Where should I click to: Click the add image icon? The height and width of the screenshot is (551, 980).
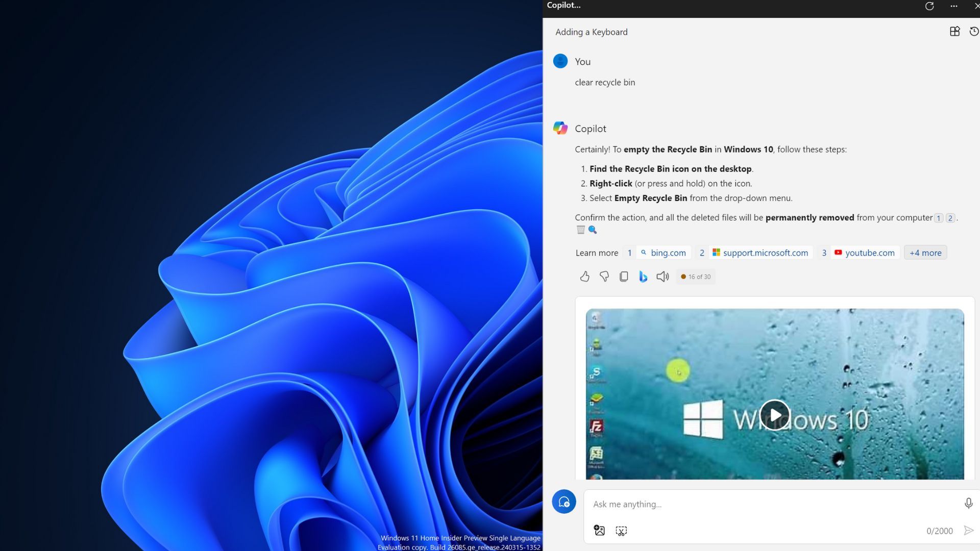[x=599, y=531]
